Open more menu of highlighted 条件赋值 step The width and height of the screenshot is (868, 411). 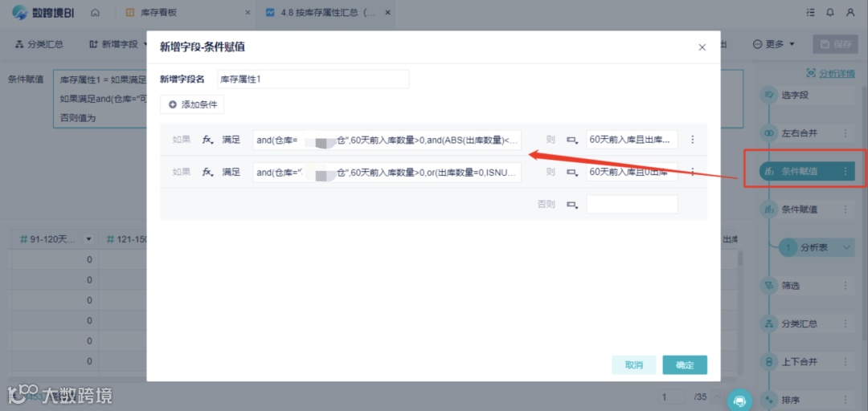pyautogui.click(x=845, y=172)
